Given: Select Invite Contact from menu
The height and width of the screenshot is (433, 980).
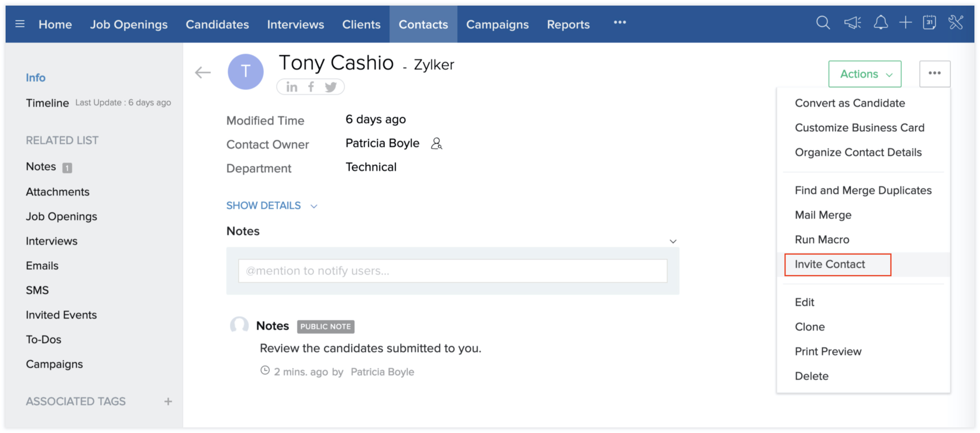Looking at the screenshot, I should (829, 264).
